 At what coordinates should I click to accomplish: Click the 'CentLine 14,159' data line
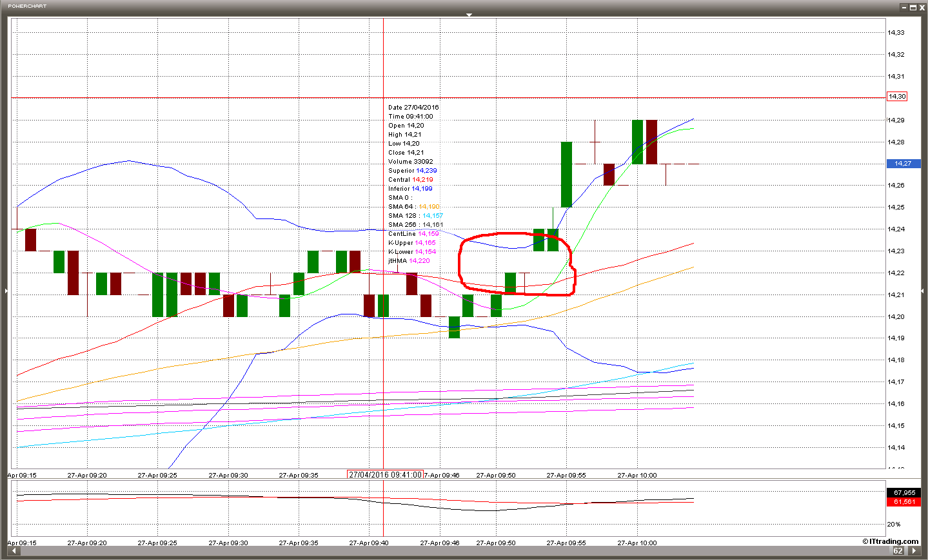click(x=413, y=234)
